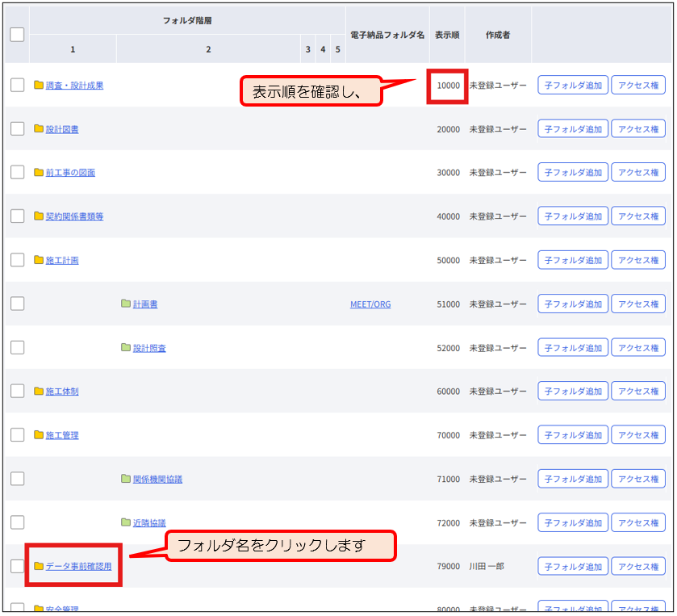Toggle the select-all checkbox in the table header
The image size is (677, 616).
tap(17, 35)
